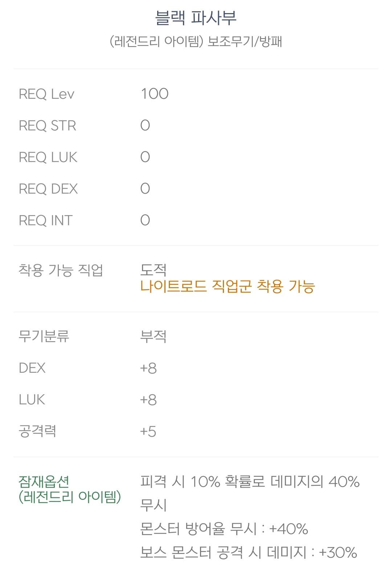
Task: Select the 도적 job text
Action: [153, 270]
